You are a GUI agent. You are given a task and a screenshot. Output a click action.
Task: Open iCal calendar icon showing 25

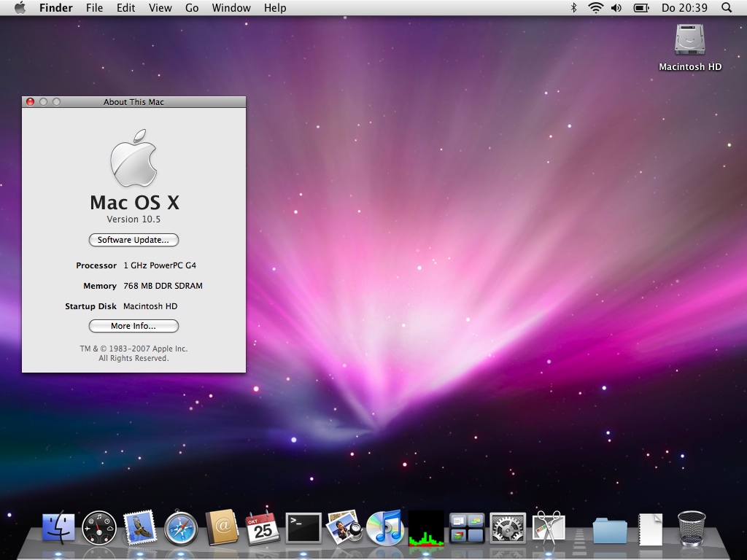pyautogui.click(x=263, y=528)
